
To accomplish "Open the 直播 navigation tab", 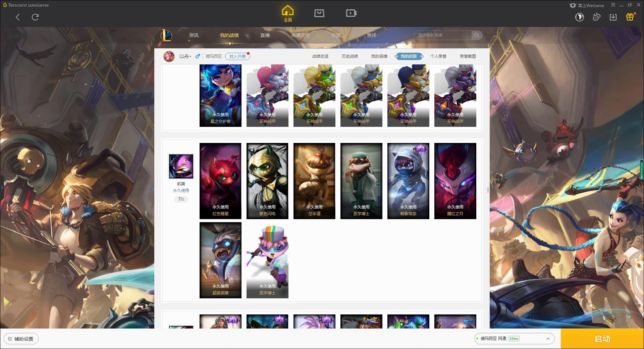I will click(x=265, y=35).
